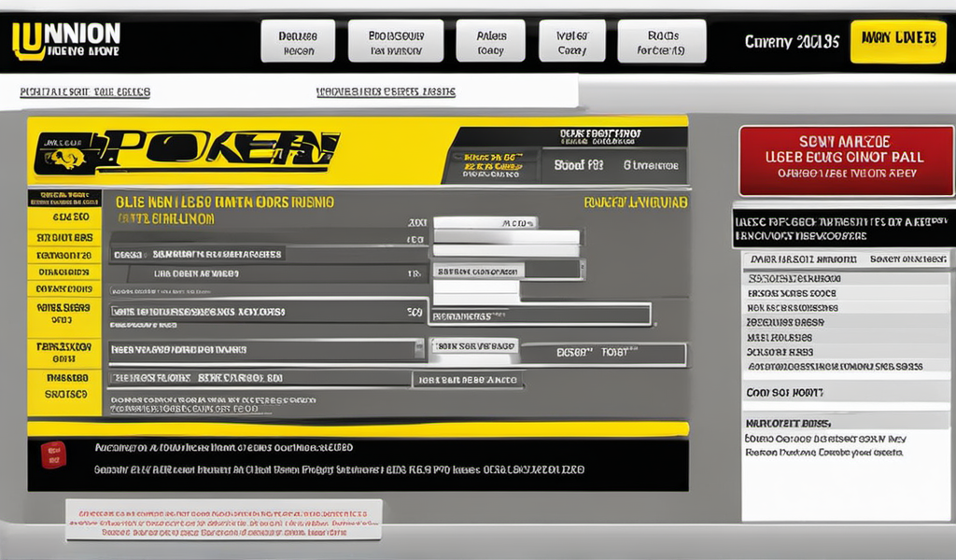
Task: Open the first gray header navigation tab
Action: (x=298, y=42)
